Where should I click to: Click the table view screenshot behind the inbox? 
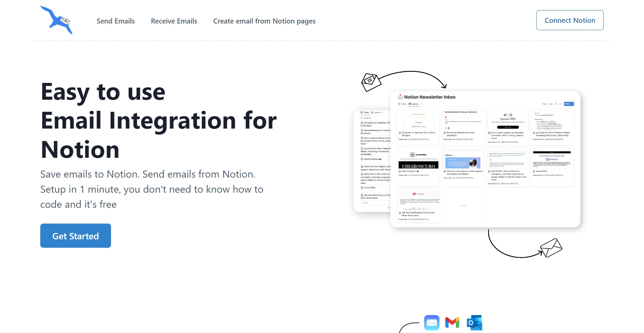click(x=372, y=161)
